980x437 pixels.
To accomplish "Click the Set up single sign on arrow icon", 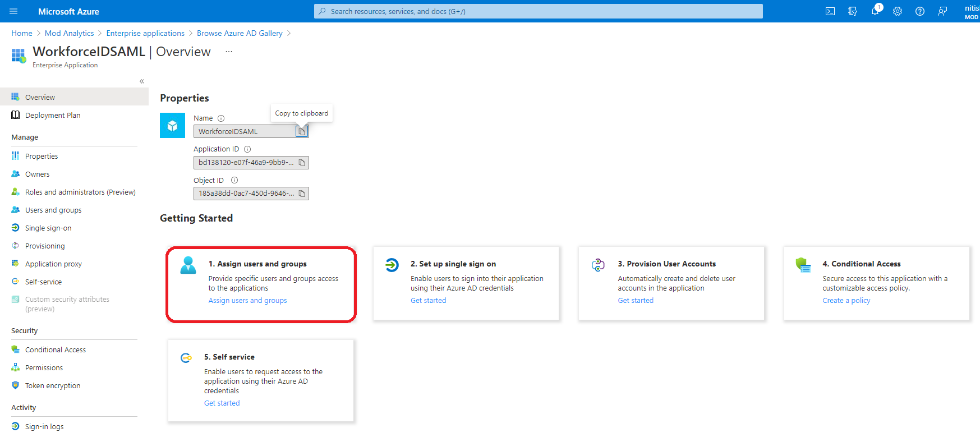I will pos(392,265).
